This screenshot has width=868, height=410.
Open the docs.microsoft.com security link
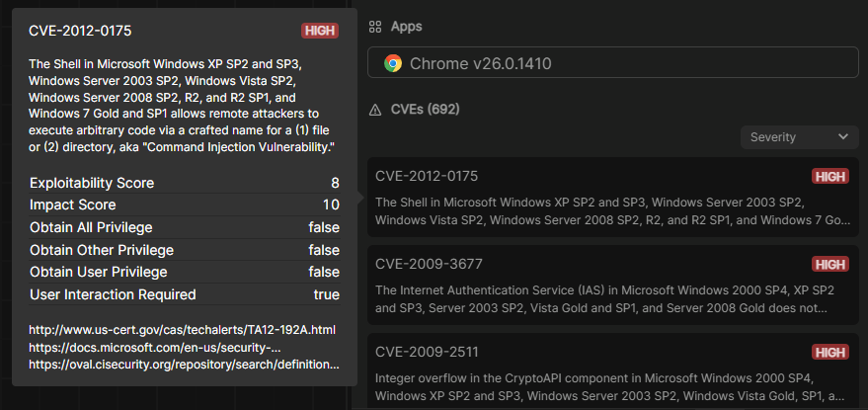[x=155, y=348]
